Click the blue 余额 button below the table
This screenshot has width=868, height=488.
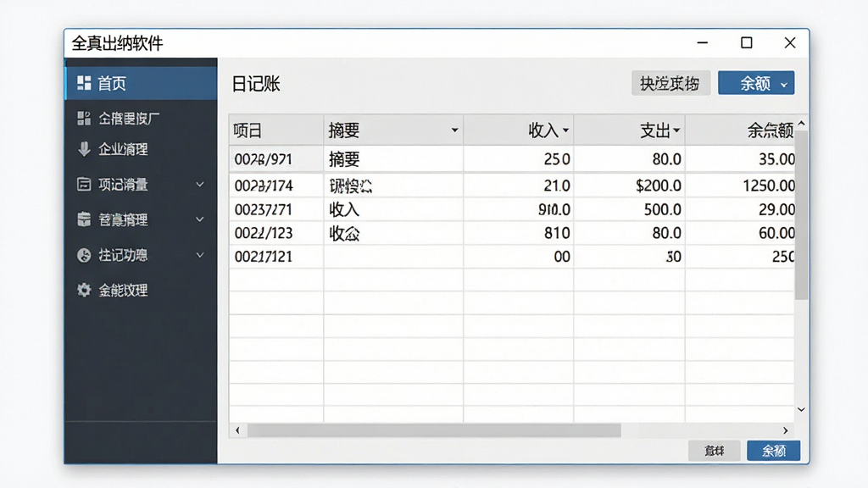[773, 451]
